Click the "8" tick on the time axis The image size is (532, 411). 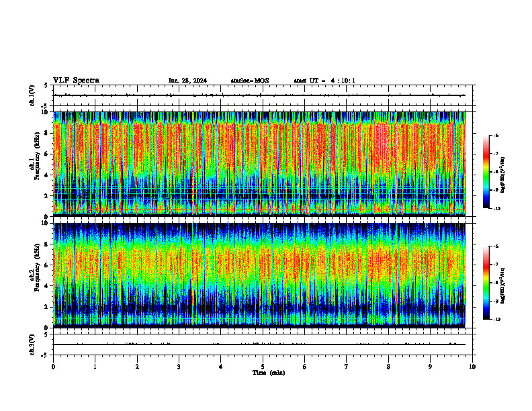[388, 367]
